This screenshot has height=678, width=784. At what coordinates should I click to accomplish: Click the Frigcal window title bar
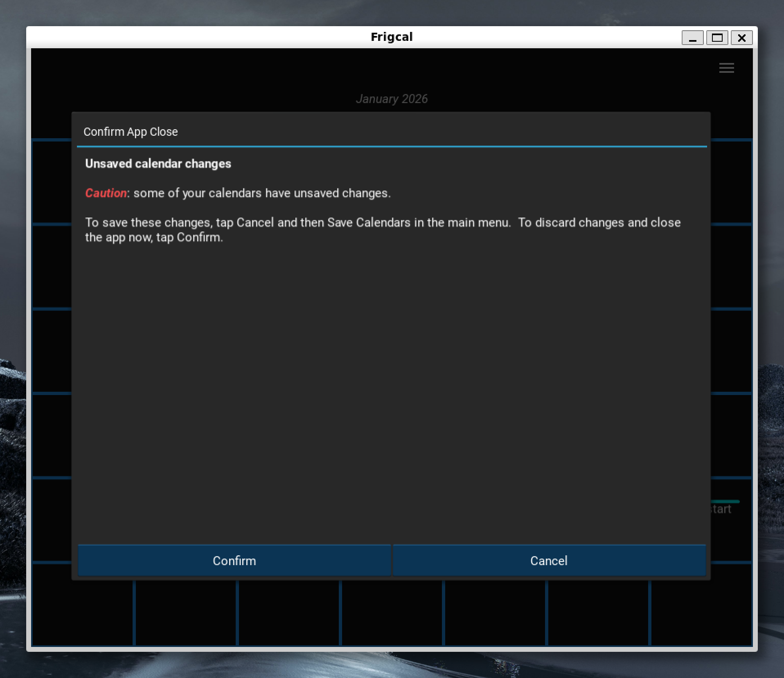(392, 37)
